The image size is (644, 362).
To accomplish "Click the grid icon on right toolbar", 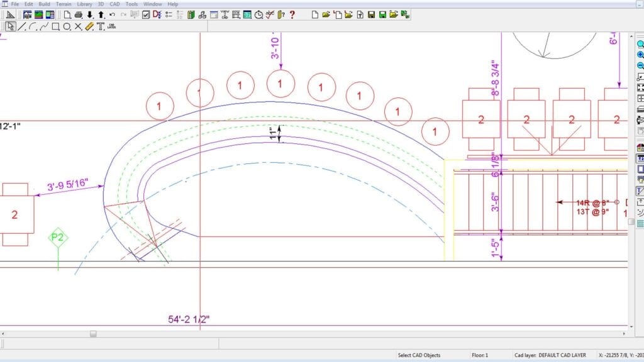I will pos(640,224).
